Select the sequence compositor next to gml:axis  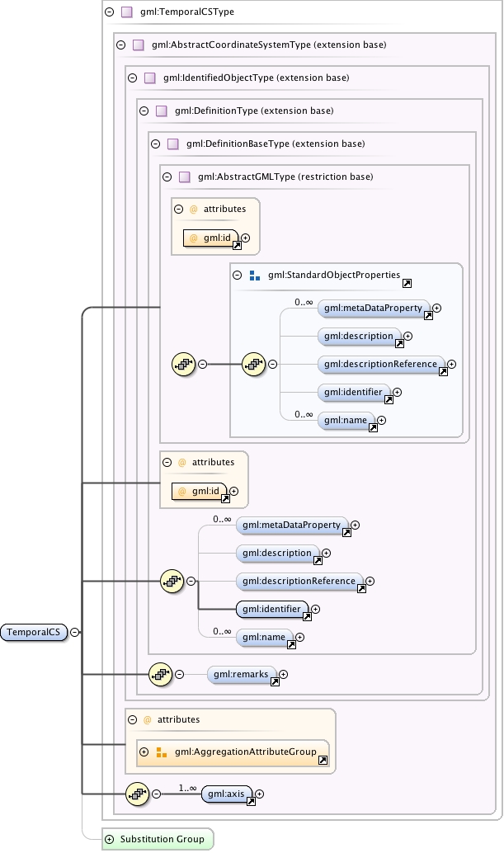(137, 794)
